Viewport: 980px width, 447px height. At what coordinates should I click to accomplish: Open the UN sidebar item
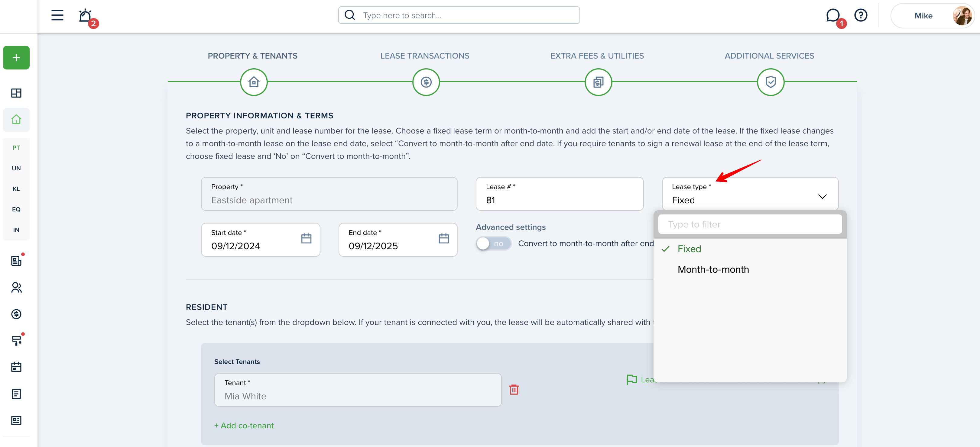16,169
